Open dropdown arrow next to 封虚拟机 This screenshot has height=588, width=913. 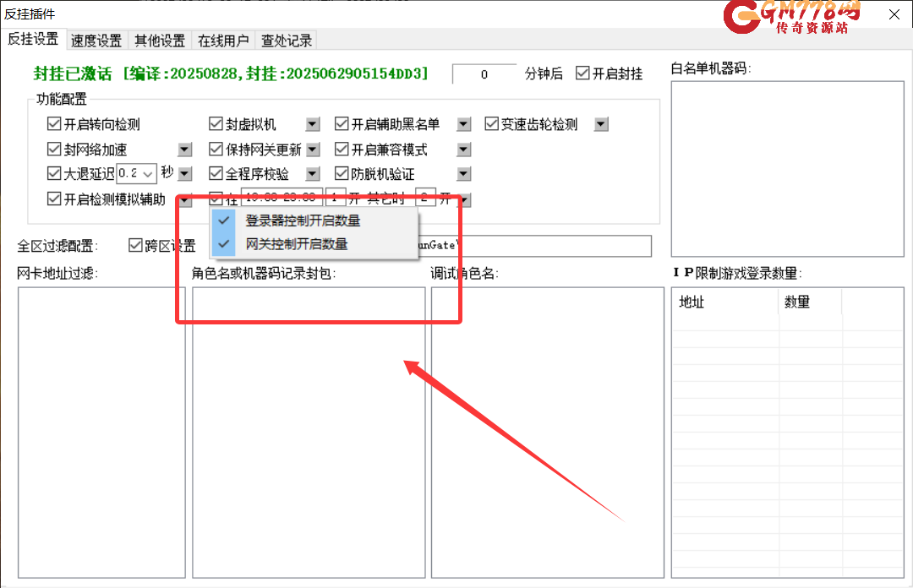(x=313, y=125)
